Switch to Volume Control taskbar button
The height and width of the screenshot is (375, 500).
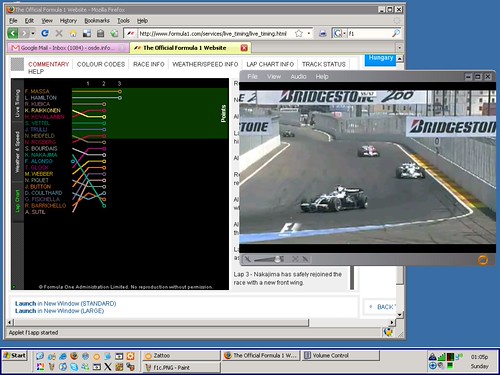tap(340, 356)
